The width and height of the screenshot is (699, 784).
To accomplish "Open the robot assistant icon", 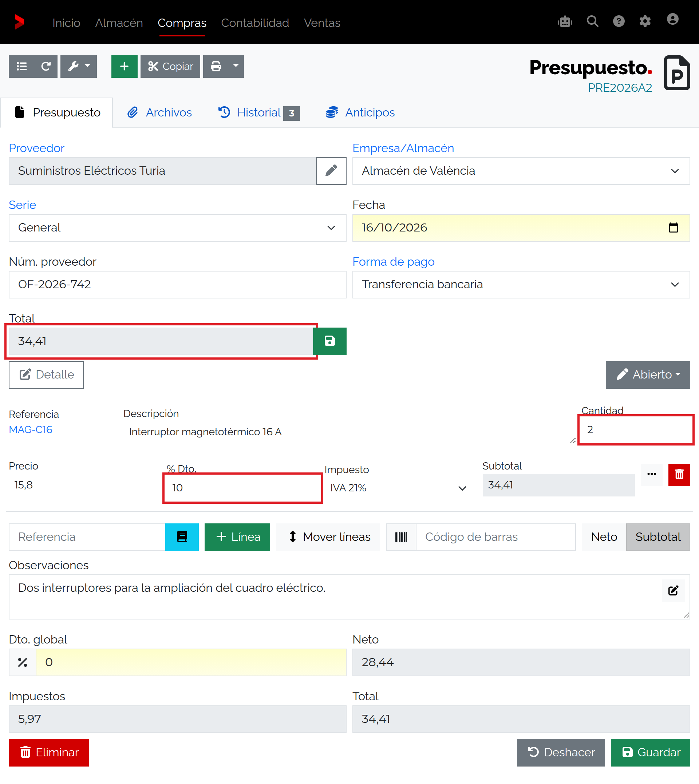I will pos(565,21).
